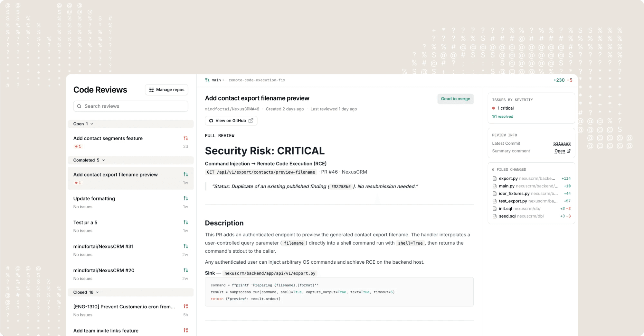The image size is (644, 336).
Task: Click pull request icon beside Test pr a 5
Action: pos(186,222)
